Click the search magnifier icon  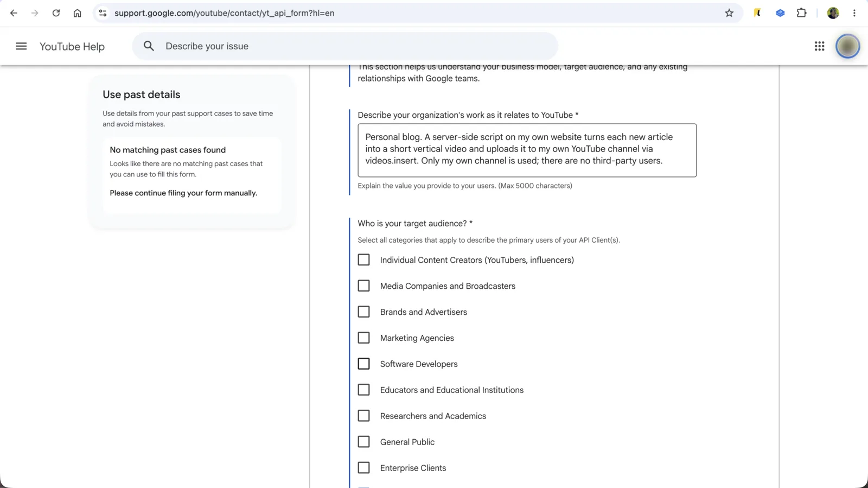149,46
